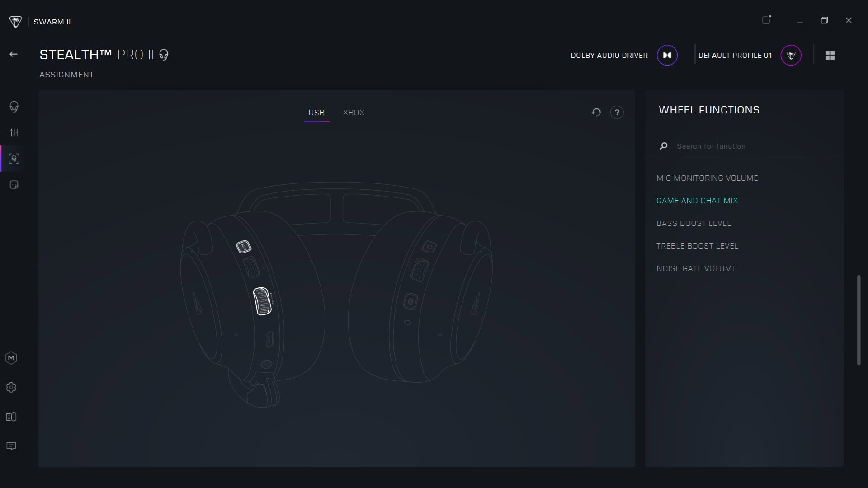Image resolution: width=868 pixels, height=488 pixels.
Task: Open help question mark icon
Action: 617,113
